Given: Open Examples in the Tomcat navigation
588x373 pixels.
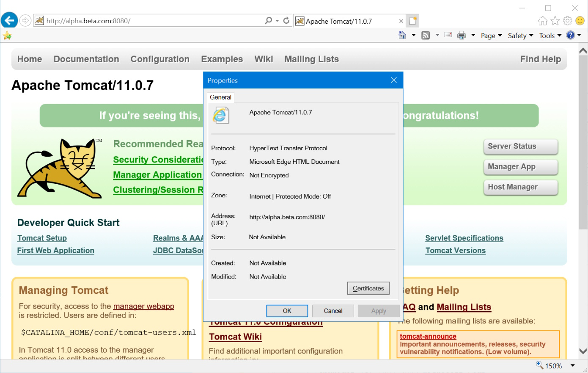Looking at the screenshot, I should click(222, 59).
